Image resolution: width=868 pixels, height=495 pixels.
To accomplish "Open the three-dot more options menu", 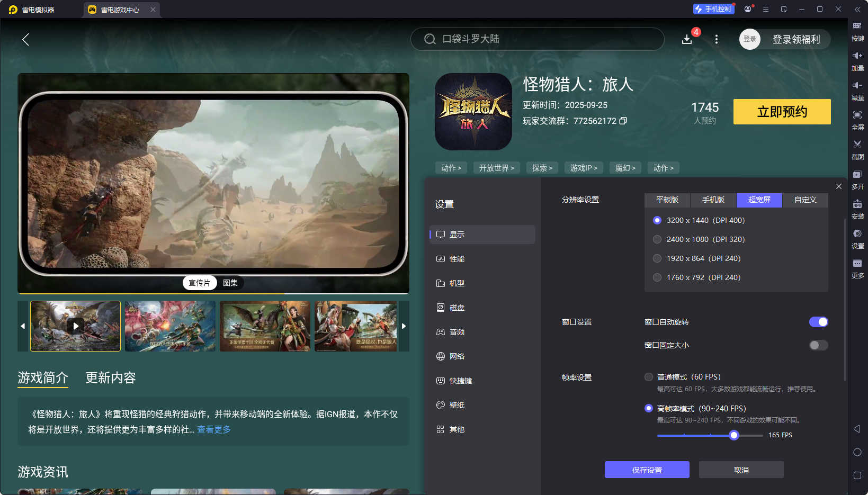I will click(716, 39).
